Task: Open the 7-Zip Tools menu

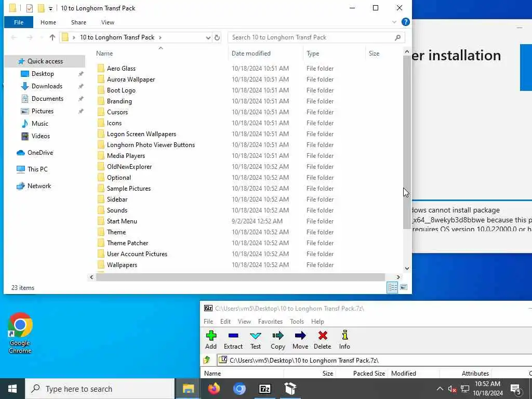Action: (297, 321)
